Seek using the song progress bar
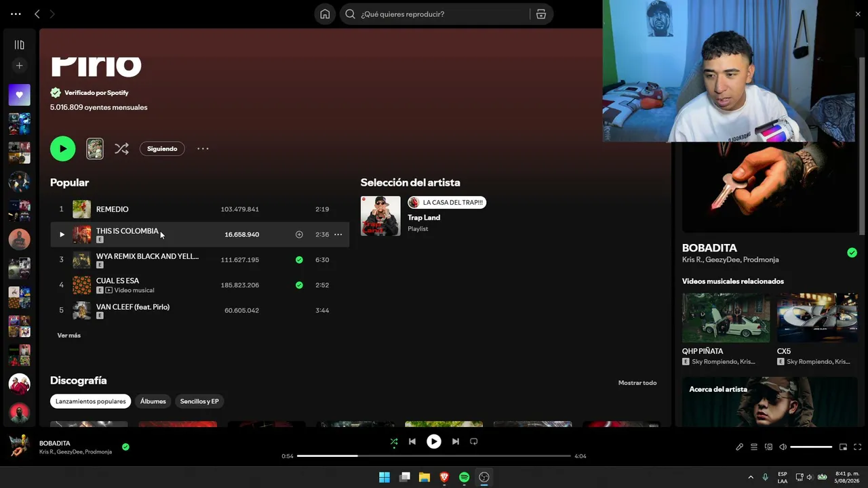Viewport: 868px width, 488px height. pos(434,456)
